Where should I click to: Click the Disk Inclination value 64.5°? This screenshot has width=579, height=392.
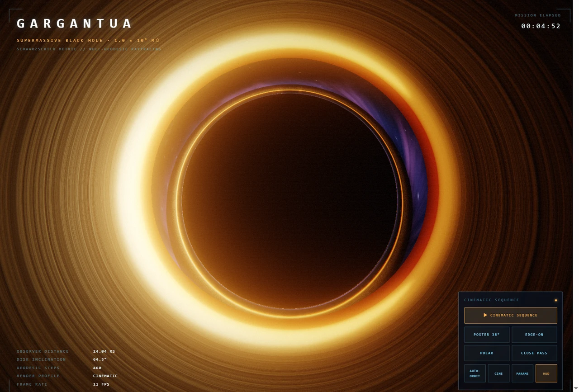point(100,359)
